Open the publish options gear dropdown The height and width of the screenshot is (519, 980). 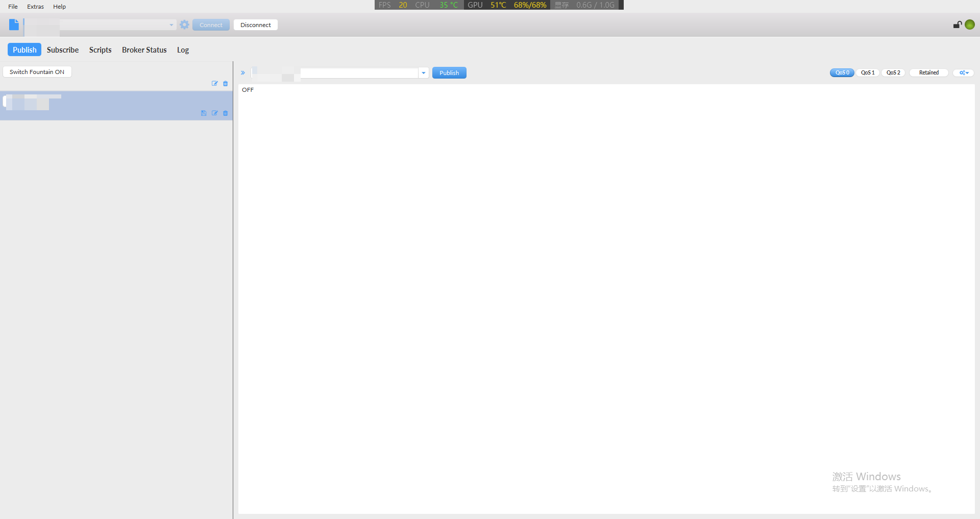click(x=964, y=72)
